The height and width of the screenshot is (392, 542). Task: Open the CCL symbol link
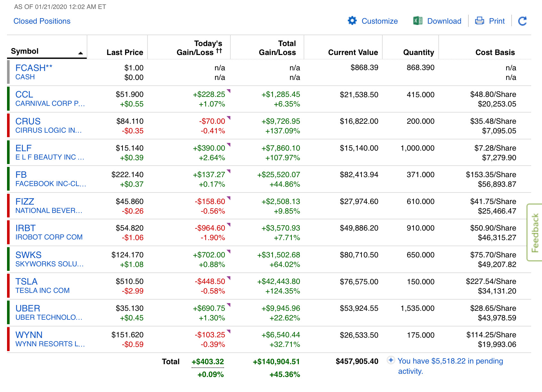pyautogui.click(x=24, y=95)
